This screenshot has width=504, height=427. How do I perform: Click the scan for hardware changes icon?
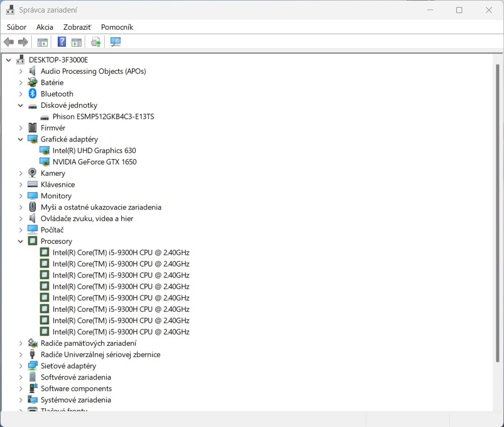116,42
